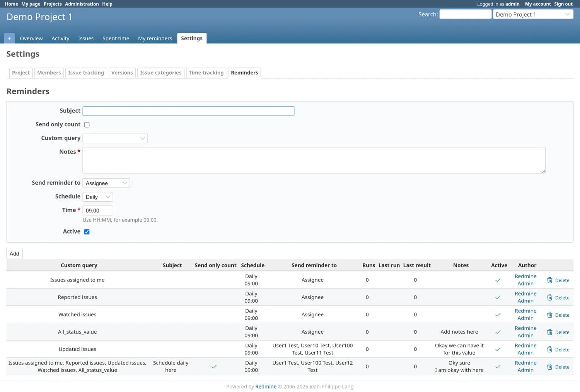Click the Time input field
Viewport: 580px width, 392px height.
[98, 210]
